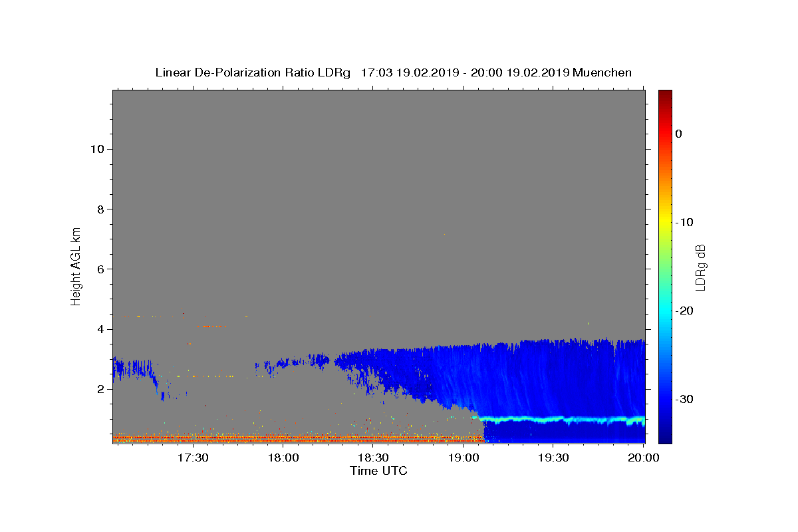
Task: Click colorbar label '0'
Action: (x=679, y=134)
